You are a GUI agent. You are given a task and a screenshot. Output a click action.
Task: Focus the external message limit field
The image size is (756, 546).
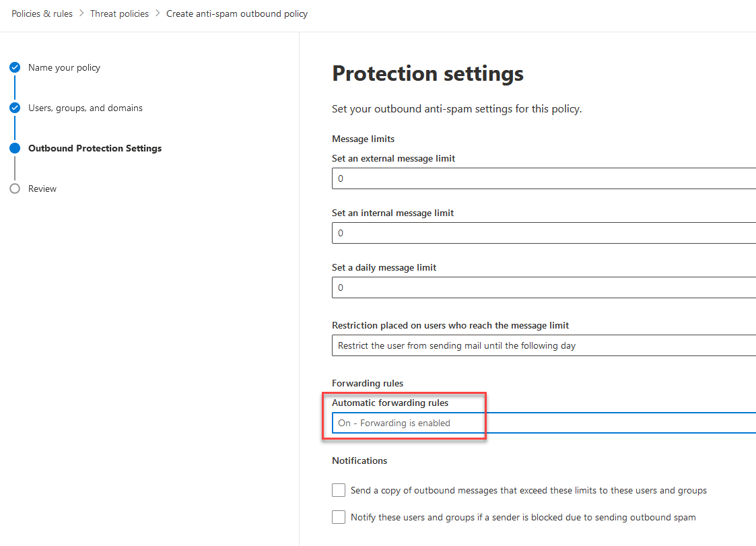544,178
